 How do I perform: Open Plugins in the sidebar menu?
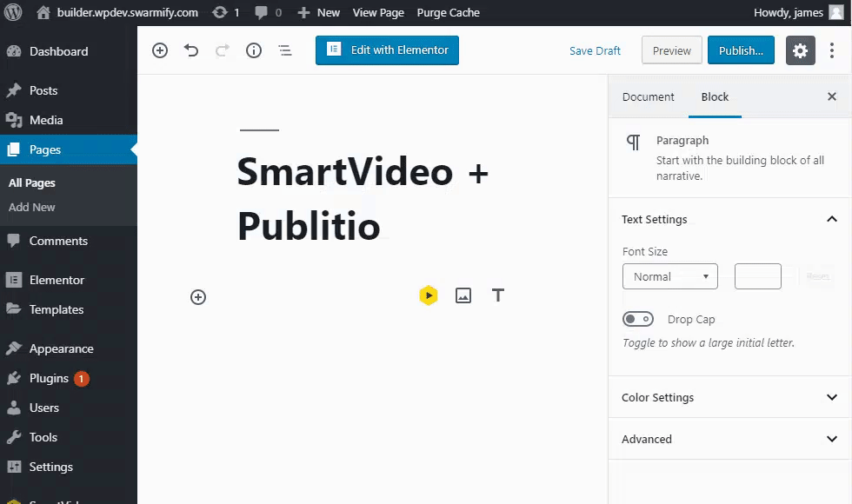[x=49, y=378]
